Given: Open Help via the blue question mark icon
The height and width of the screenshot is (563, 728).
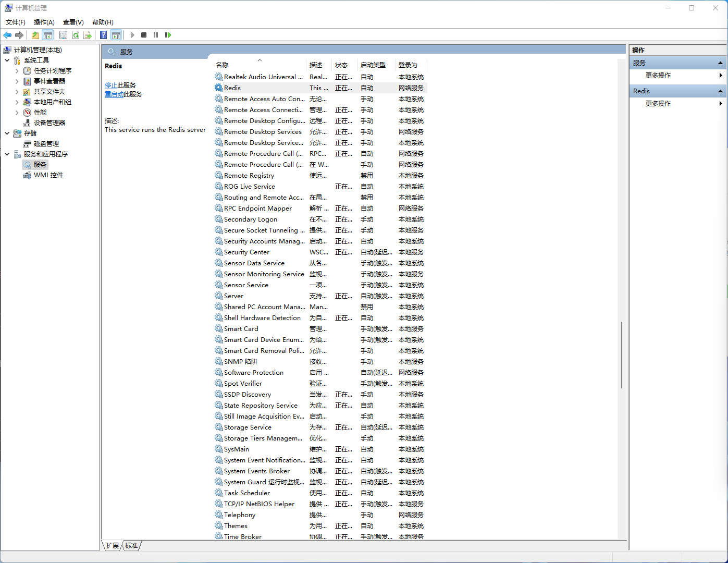Looking at the screenshot, I should coord(104,35).
